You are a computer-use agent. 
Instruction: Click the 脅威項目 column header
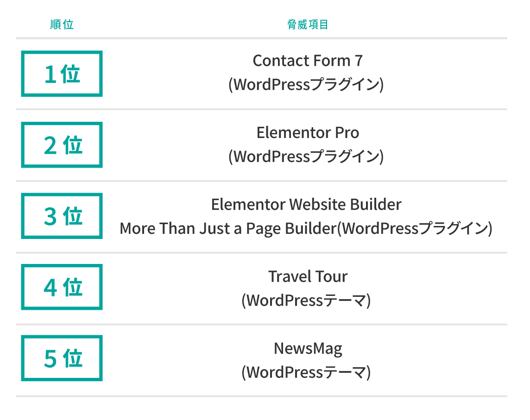308,25
